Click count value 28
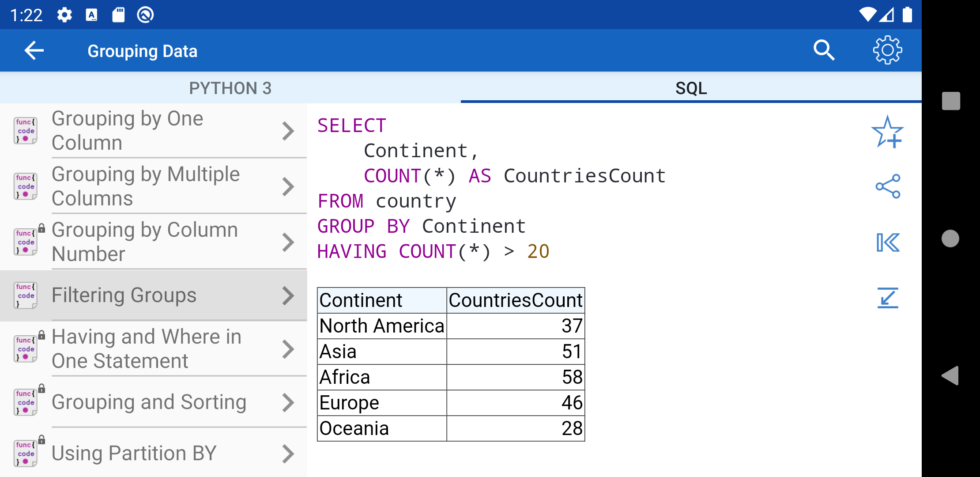This screenshot has width=980, height=477. tap(516, 428)
